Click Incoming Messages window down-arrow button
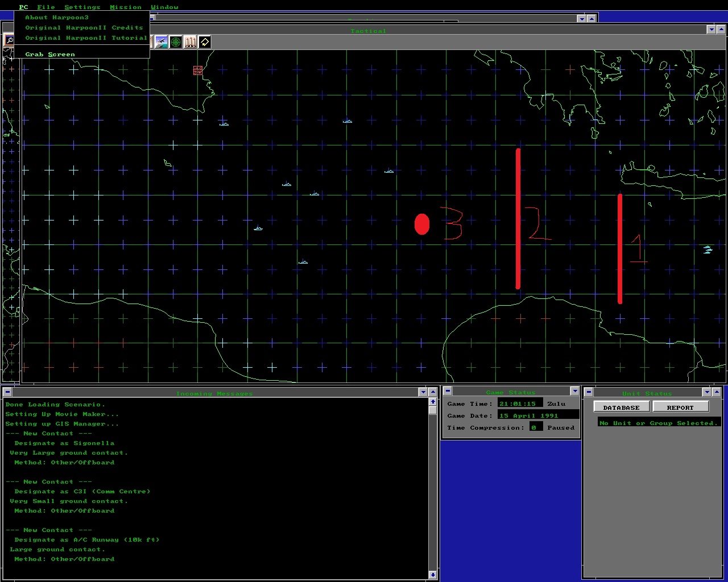Screen dimensions: 728x582 (x=423, y=392)
